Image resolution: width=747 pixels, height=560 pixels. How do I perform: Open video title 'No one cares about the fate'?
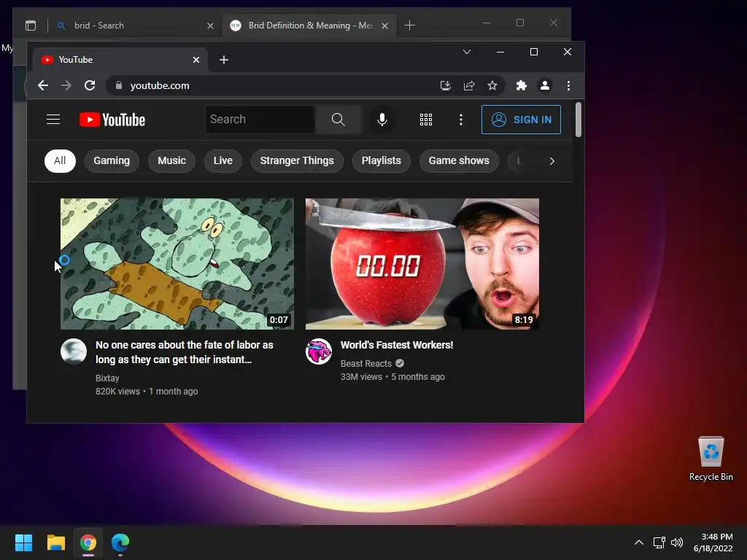tap(185, 352)
